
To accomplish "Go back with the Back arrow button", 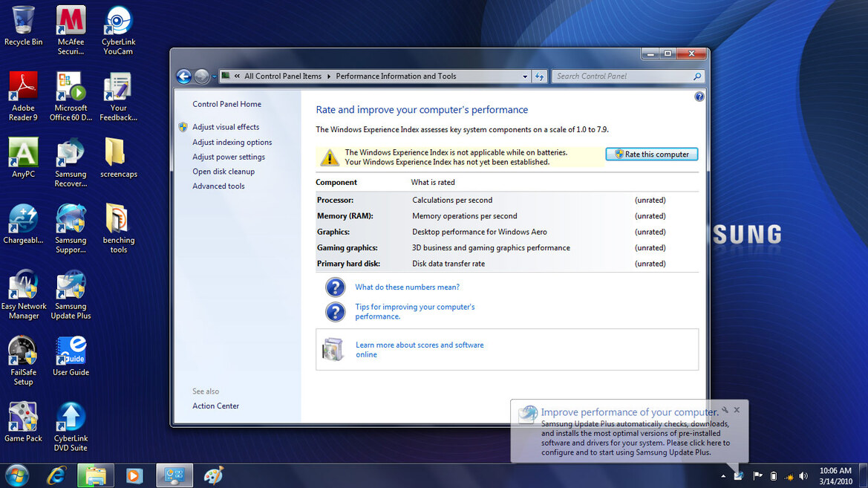I will click(x=184, y=77).
